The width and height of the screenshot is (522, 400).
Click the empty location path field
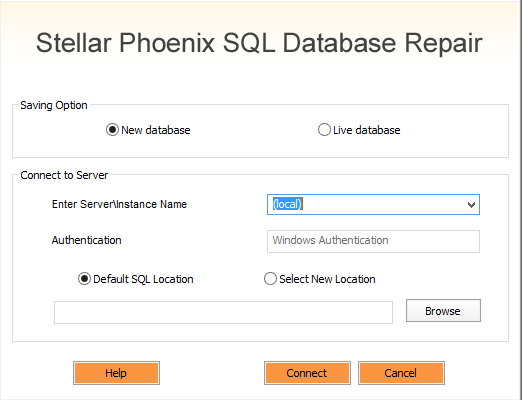223,312
